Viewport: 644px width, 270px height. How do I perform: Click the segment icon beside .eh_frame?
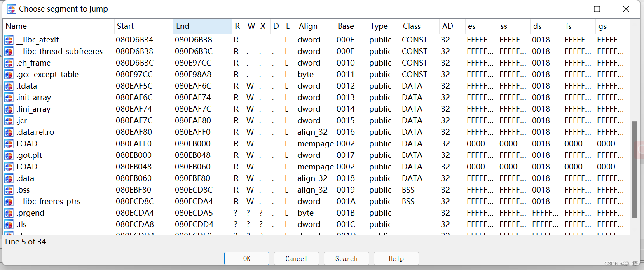(x=9, y=63)
